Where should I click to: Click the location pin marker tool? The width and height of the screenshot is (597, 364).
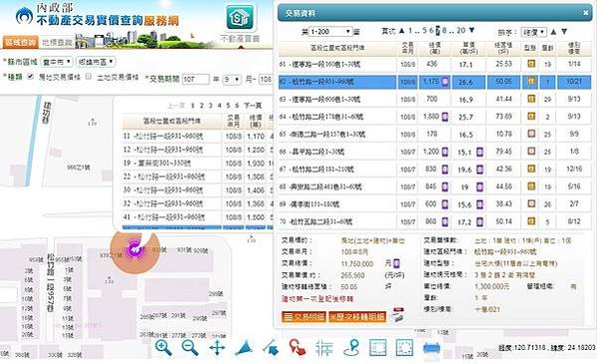click(351, 348)
